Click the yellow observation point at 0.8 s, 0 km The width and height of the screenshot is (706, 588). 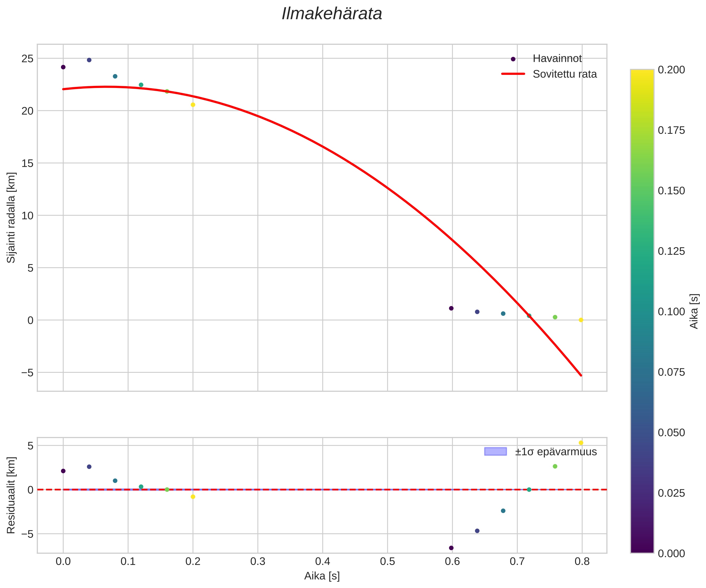[x=581, y=320]
